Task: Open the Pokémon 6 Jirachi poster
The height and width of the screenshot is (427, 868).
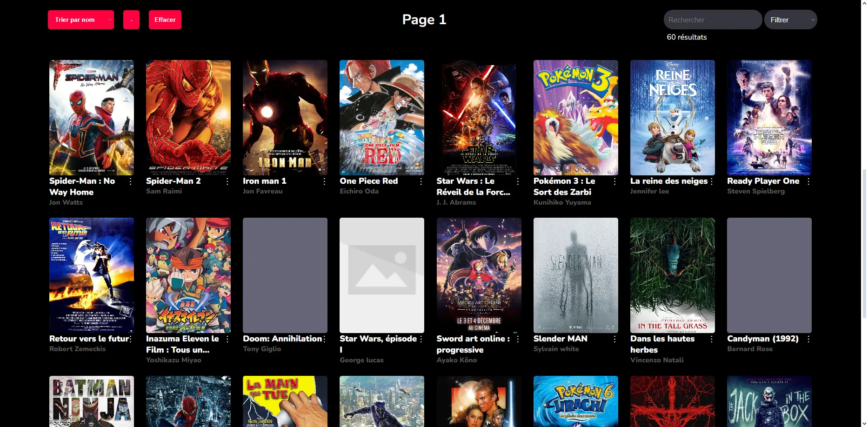Action: pyautogui.click(x=576, y=401)
